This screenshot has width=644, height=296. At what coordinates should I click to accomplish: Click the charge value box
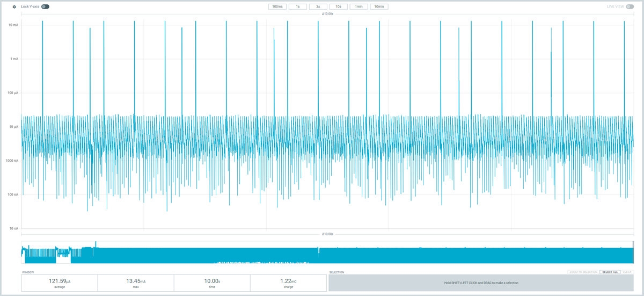pyautogui.click(x=288, y=283)
